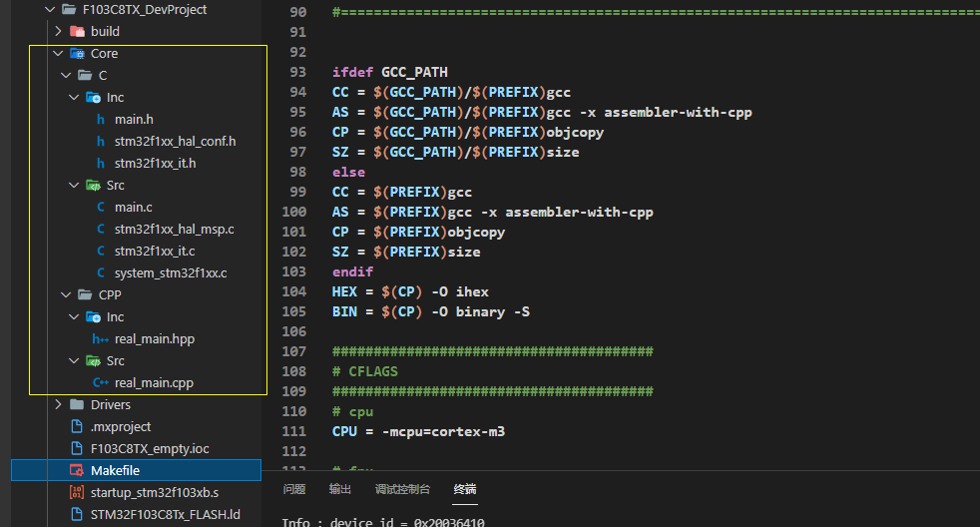The image size is (980, 527).
Task: Click the 'ifdef GCC_PATH' code line
Action: point(389,72)
